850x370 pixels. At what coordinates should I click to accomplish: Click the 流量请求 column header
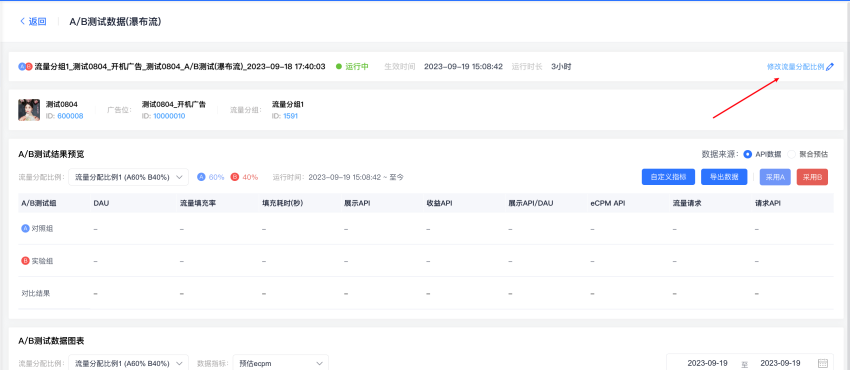pos(687,203)
